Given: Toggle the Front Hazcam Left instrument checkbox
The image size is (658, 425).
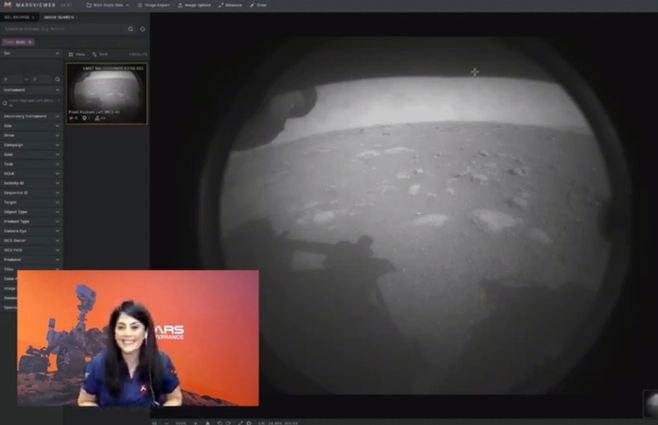Looking at the screenshot, I should point(5,102).
